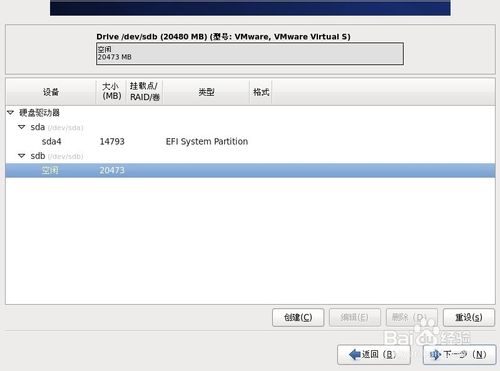Click the 格式 column header
500x371 pixels.
tap(261, 92)
